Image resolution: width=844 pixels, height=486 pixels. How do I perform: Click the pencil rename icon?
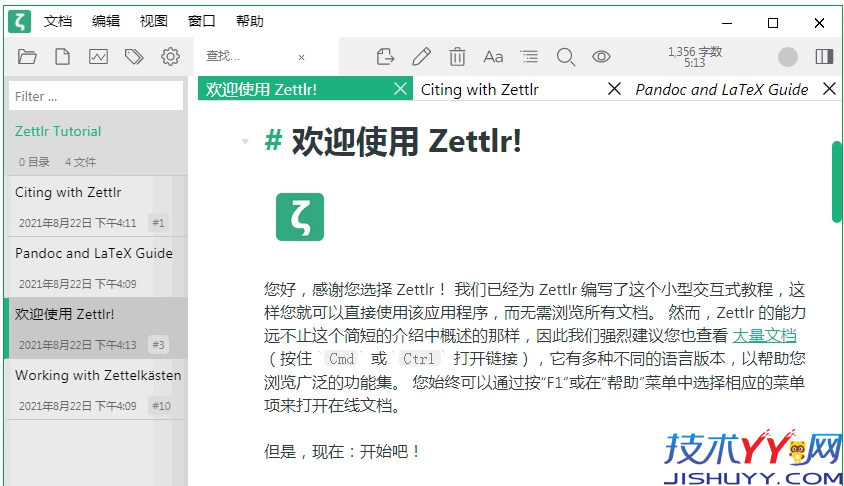(x=421, y=57)
